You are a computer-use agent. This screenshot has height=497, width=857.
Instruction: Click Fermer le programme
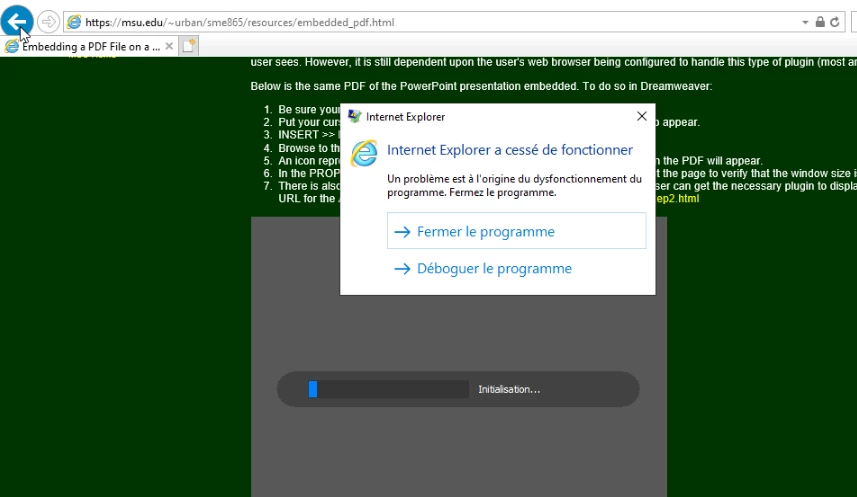point(516,231)
